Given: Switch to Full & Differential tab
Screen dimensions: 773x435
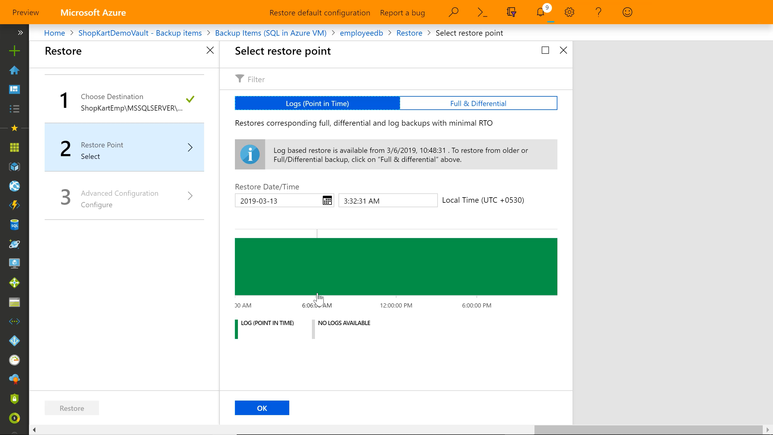Looking at the screenshot, I should click(478, 103).
